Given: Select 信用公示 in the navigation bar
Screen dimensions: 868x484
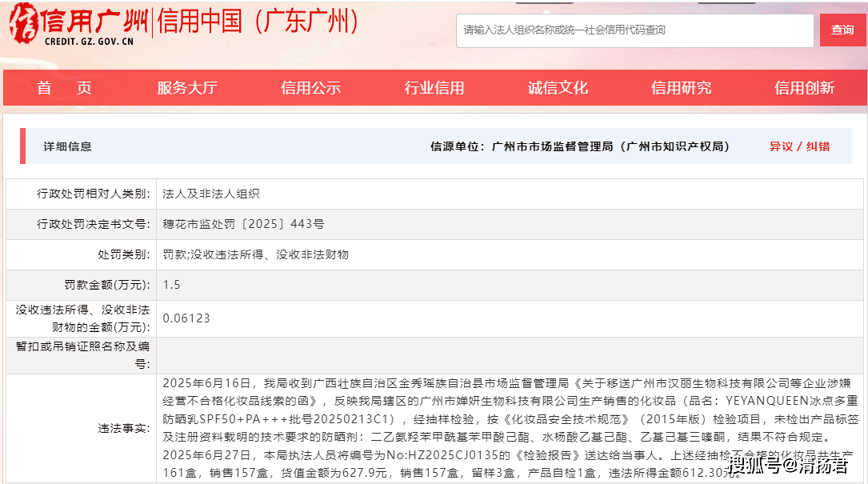Looking at the screenshot, I should coord(310,88).
